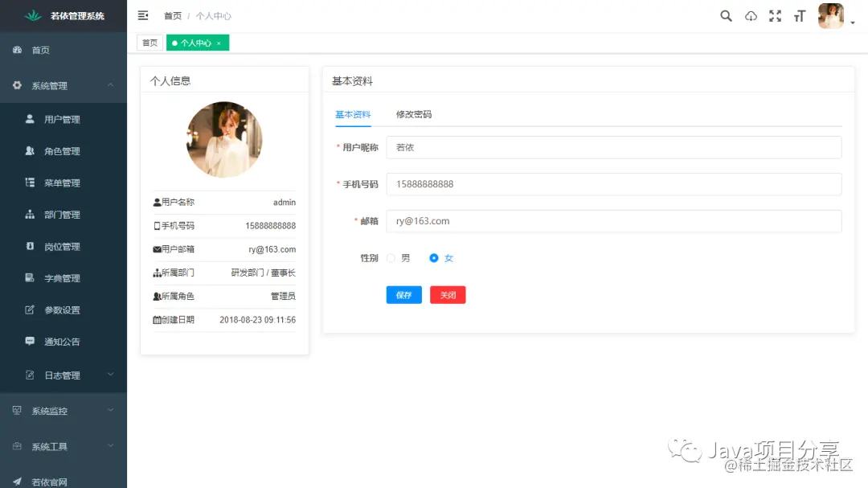Expand the 系统监控 menu chevron

111,410
